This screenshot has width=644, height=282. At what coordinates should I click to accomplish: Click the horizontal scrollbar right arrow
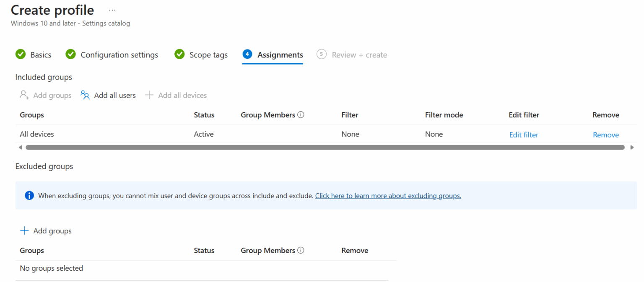tap(632, 147)
